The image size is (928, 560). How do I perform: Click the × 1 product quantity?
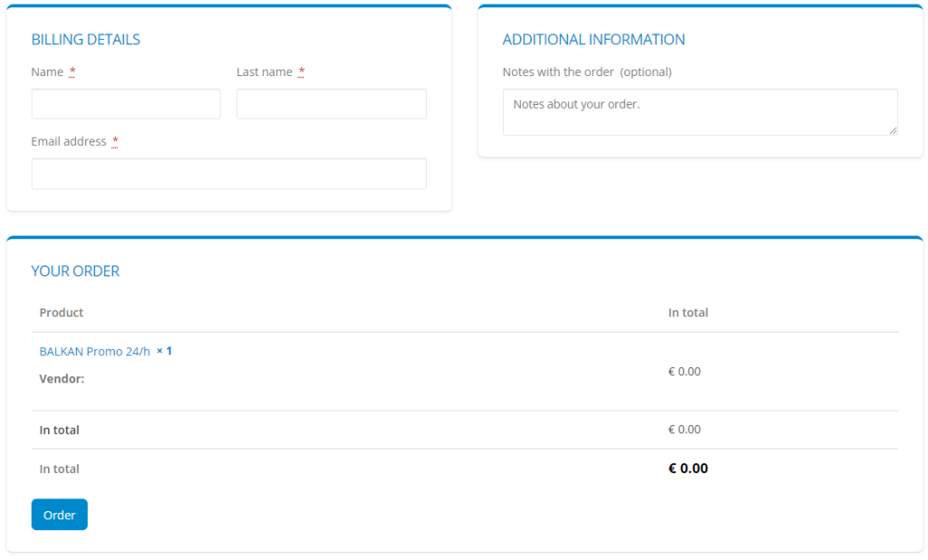[164, 351]
